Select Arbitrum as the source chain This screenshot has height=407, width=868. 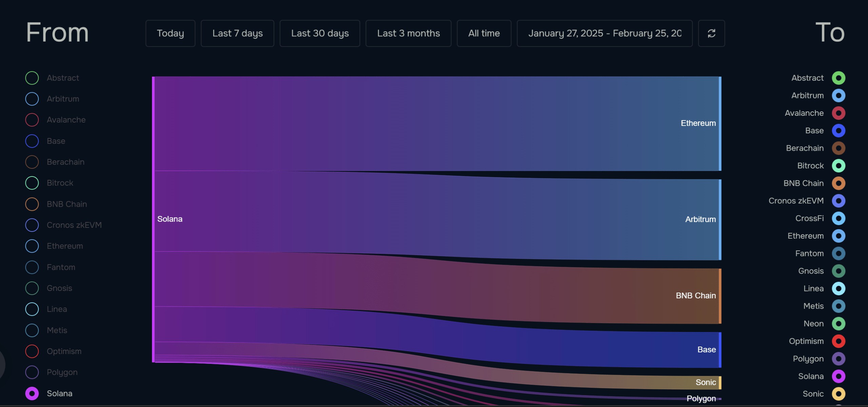tap(32, 99)
